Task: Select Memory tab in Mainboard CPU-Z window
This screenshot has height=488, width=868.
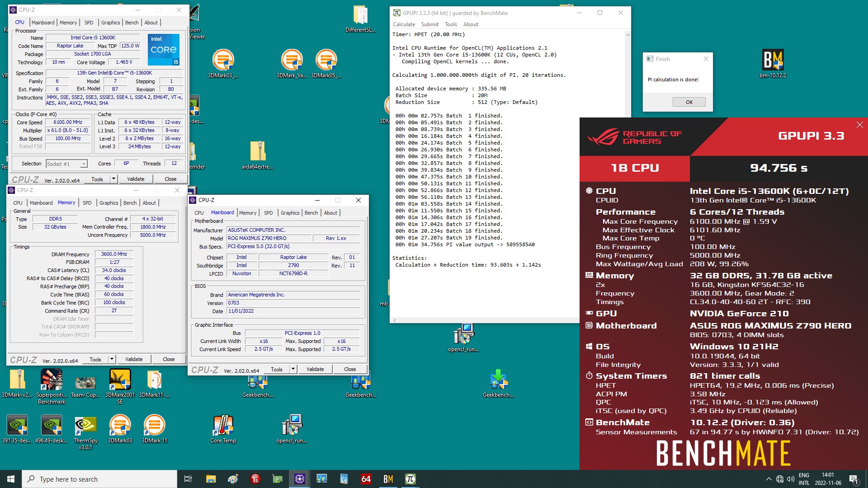Action: [248, 213]
